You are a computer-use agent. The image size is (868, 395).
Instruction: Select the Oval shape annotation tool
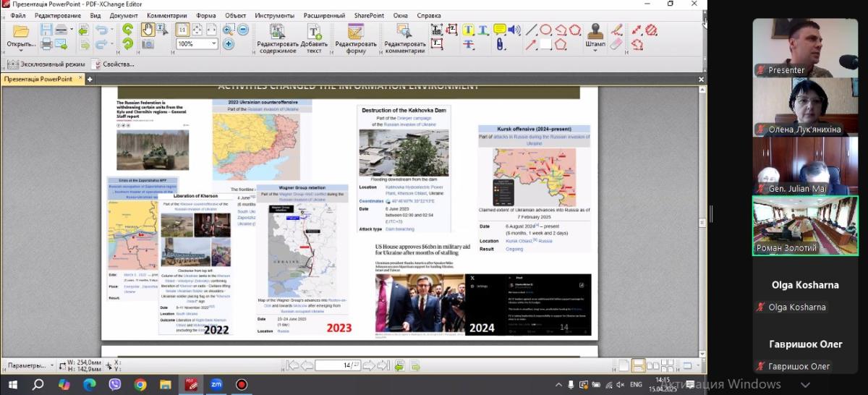pyautogui.click(x=545, y=30)
